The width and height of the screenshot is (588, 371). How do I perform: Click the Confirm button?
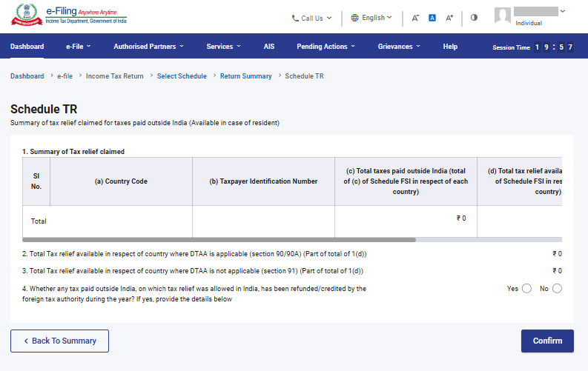[x=547, y=341]
